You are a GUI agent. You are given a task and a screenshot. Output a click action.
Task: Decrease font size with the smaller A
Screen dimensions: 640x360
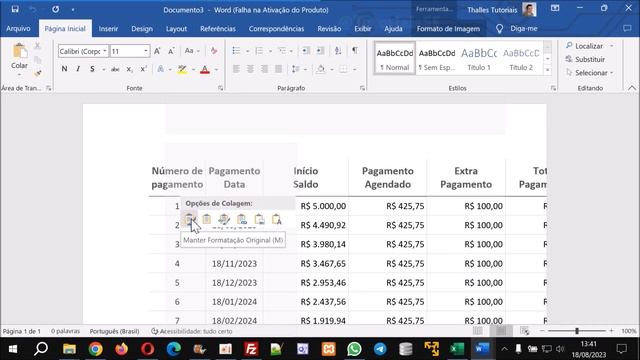[x=171, y=51]
